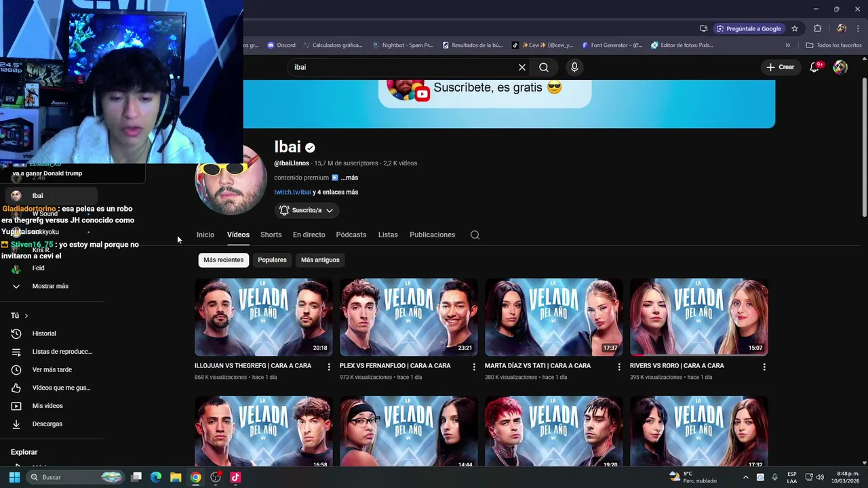Click the magnifying glass search button
The image size is (868, 488).
click(x=544, y=67)
